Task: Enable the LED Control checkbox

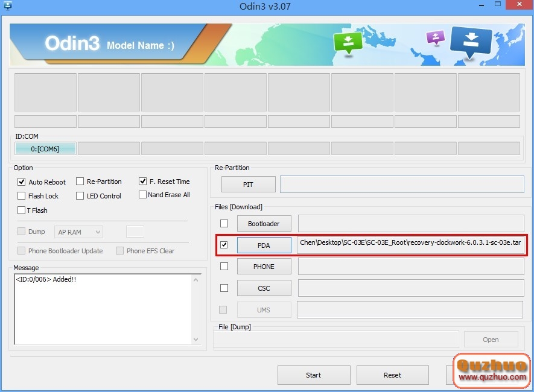Action: pos(80,195)
